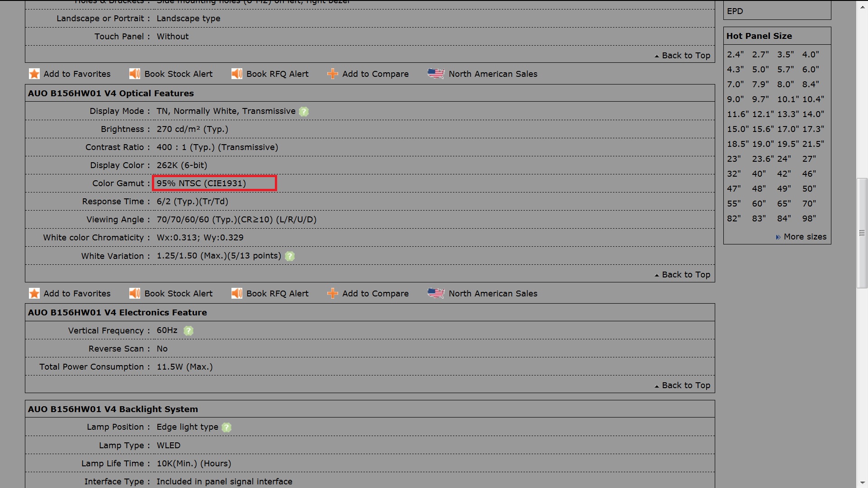Image resolution: width=868 pixels, height=488 pixels.
Task: Select the 7.0" hot panel size
Action: click(735, 84)
